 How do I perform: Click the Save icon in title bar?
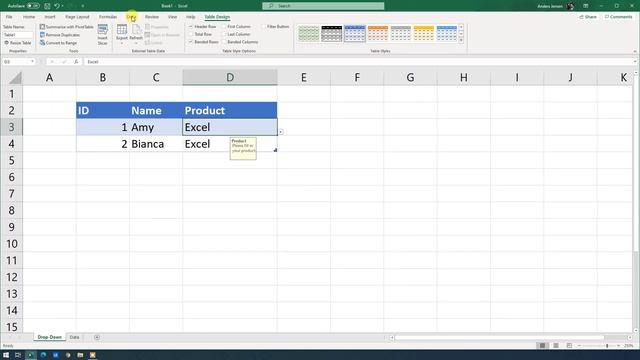(x=47, y=6)
